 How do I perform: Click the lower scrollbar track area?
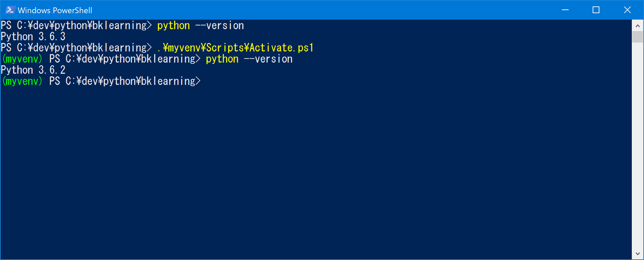(638, 152)
